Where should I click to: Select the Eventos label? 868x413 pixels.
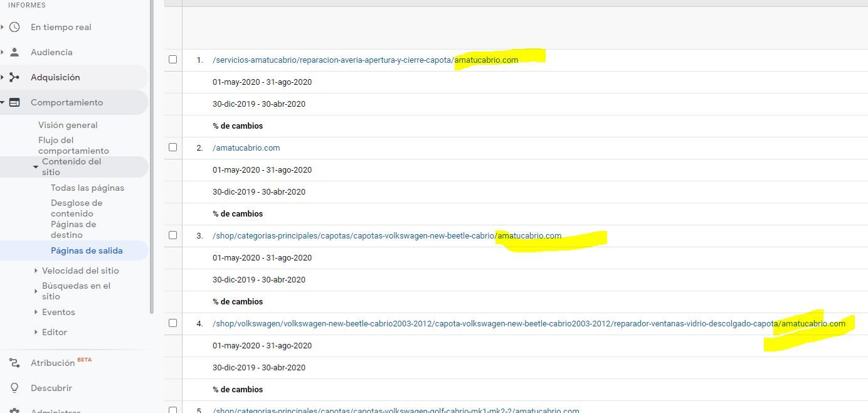58,312
